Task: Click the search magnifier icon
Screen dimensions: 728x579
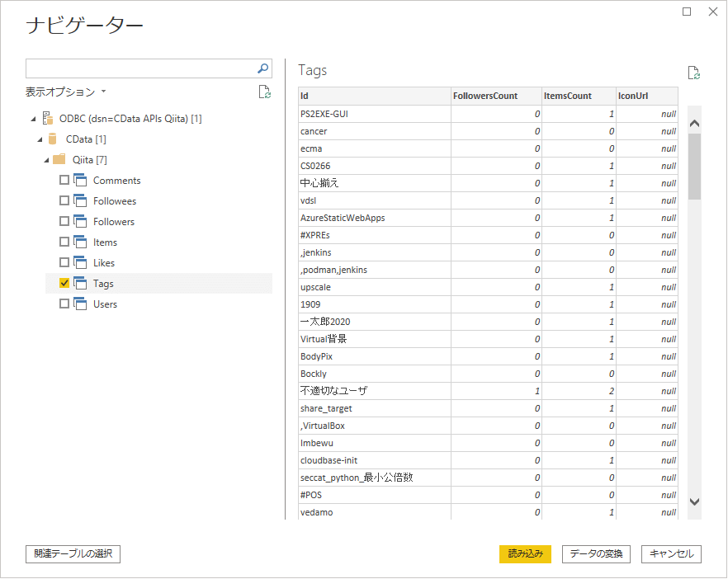Action: [x=262, y=68]
